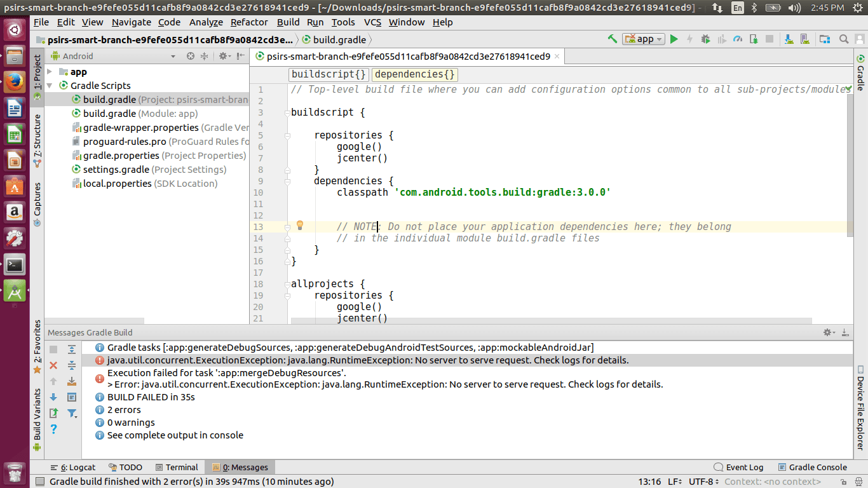This screenshot has width=868, height=488.
Task: Toggle Device File Explorer side panel
Action: pos(860,408)
